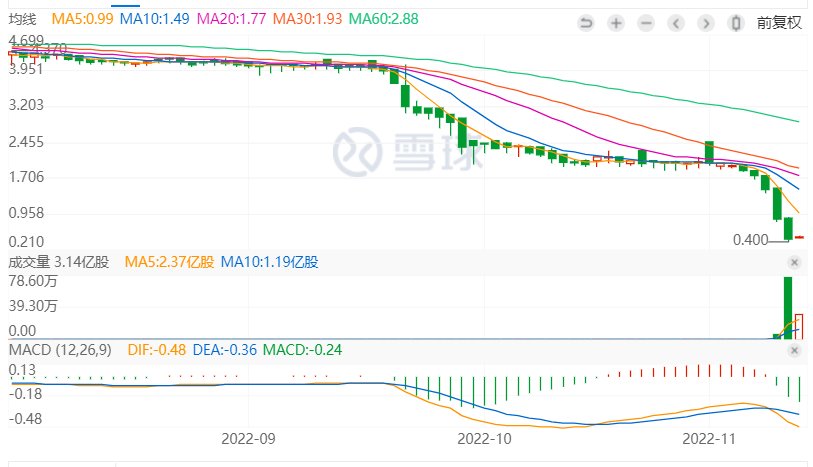Select the 均线 indicator label

[x=23, y=19]
